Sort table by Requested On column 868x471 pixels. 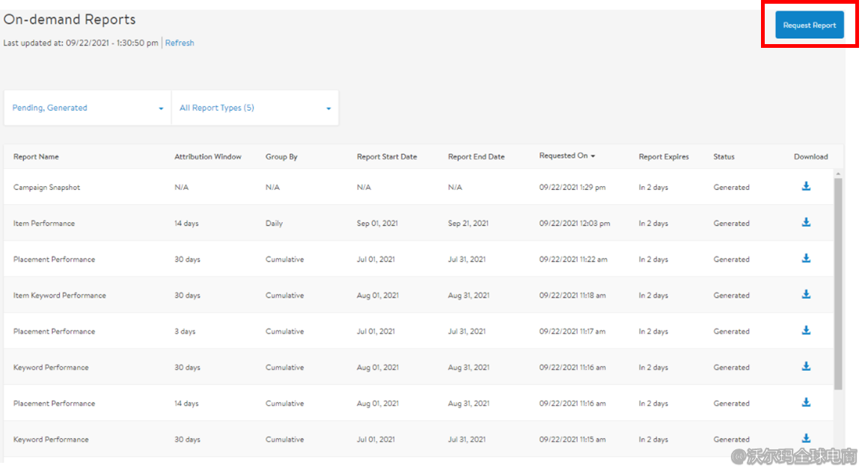coord(566,156)
